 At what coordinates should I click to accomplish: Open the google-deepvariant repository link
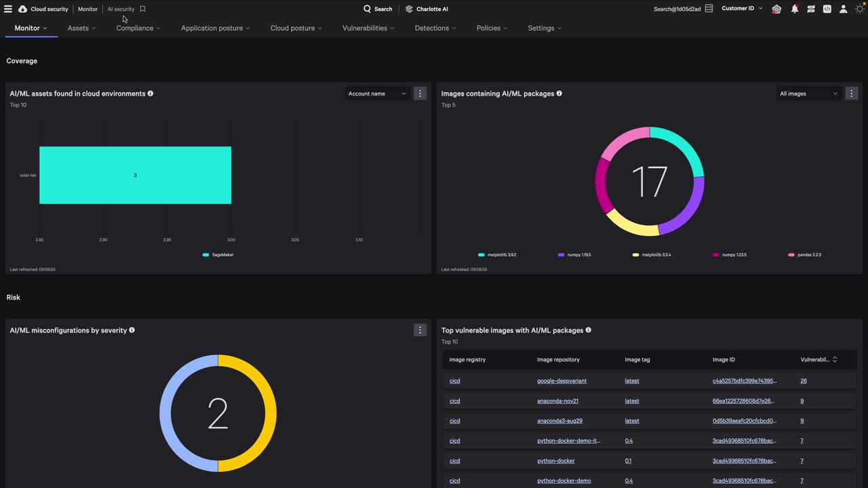click(561, 381)
